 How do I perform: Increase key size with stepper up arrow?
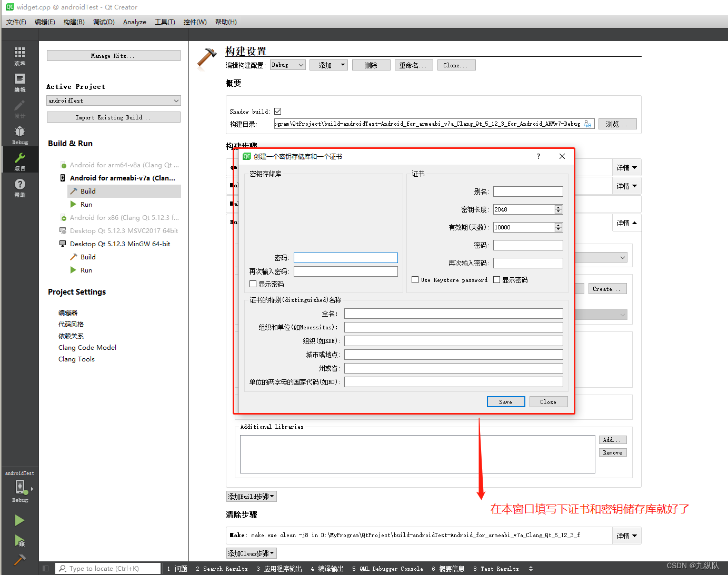click(x=559, y=207)
